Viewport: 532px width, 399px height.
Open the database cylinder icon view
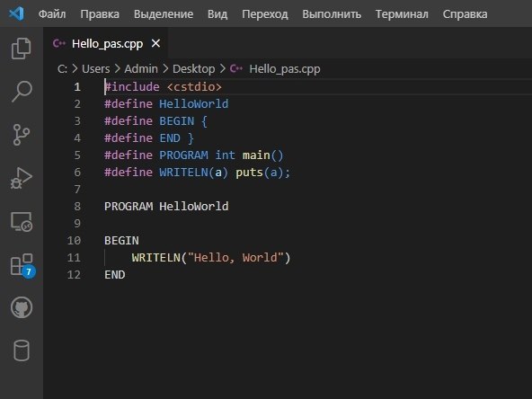coord(22,350)
